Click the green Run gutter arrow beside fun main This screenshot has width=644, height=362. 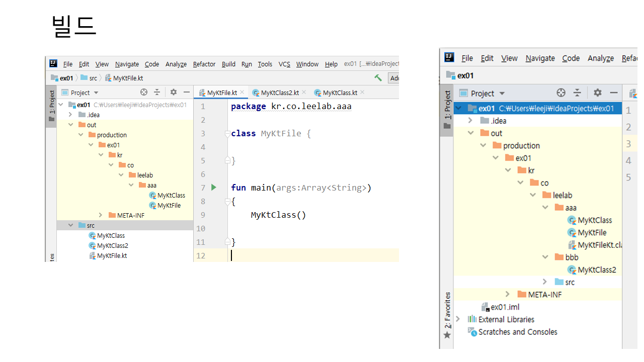click(x=214, y=188)
